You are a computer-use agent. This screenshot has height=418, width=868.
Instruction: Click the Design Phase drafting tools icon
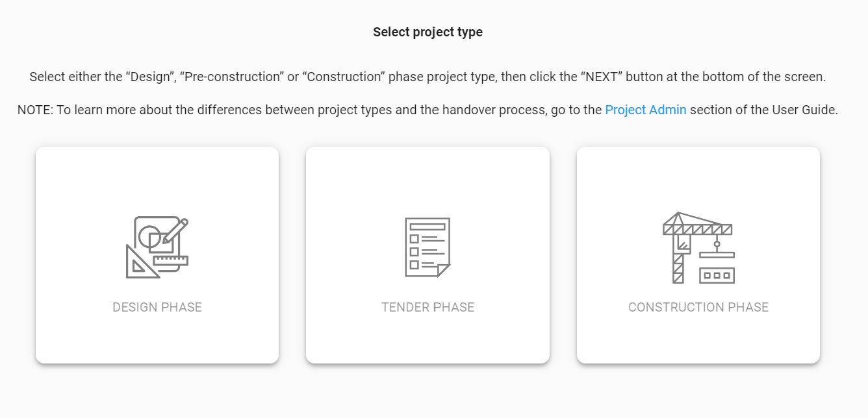157,247
